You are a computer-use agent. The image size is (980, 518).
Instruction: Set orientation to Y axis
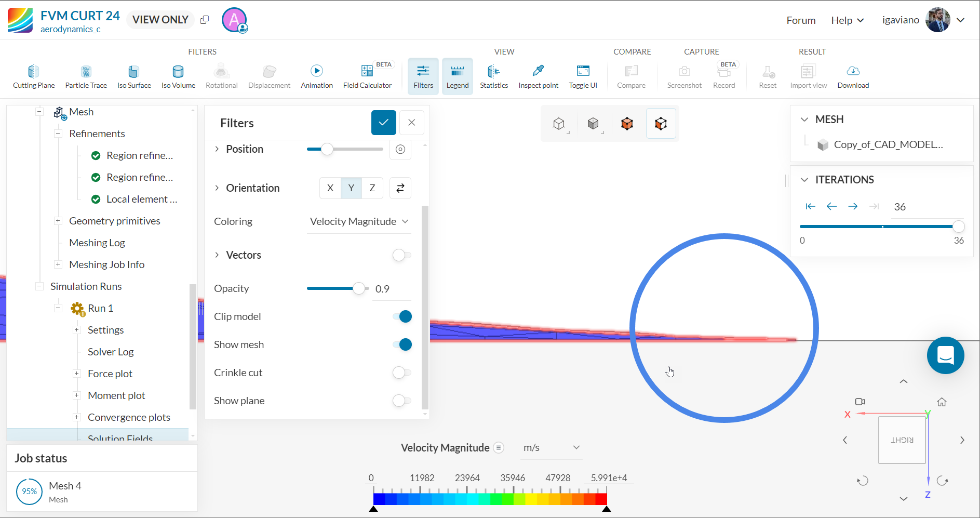coord(351,188)
